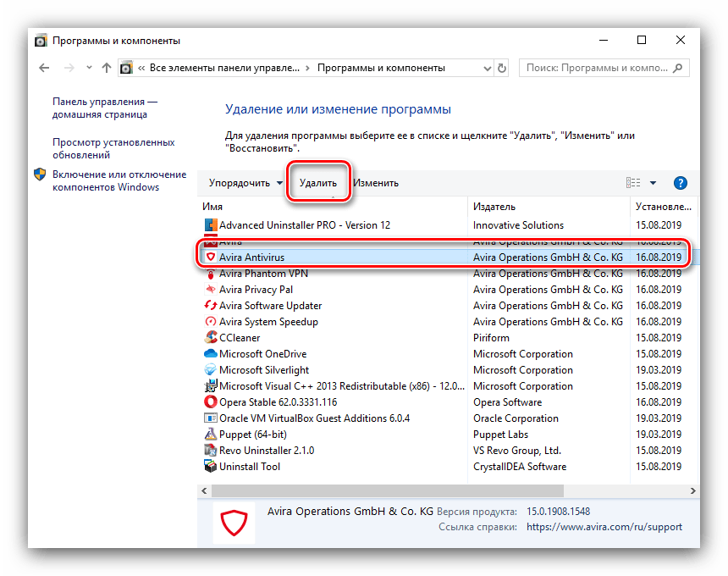
Task: Open Включение или отключение компонентов Windows
Action: 119,180
